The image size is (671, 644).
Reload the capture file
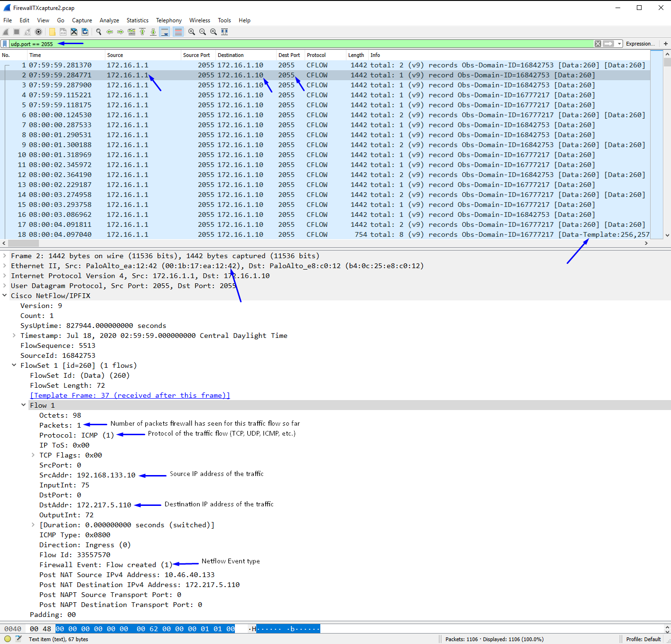85,32
